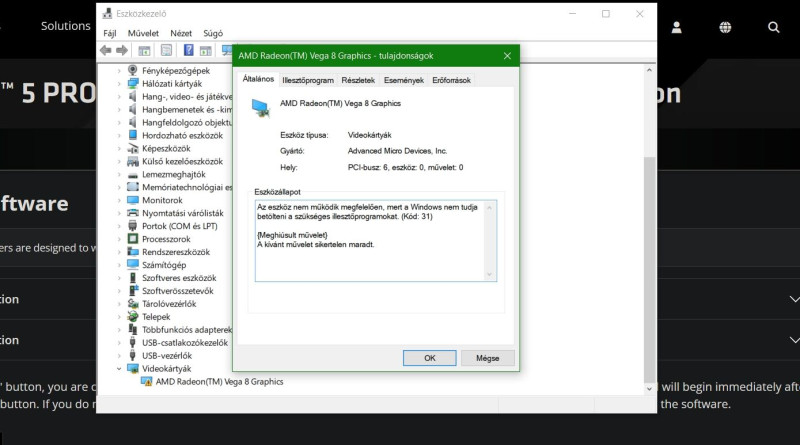This screenshot has height=445, width=800.
Task: Click the search magnifier on the website
Action: point(773,27)
